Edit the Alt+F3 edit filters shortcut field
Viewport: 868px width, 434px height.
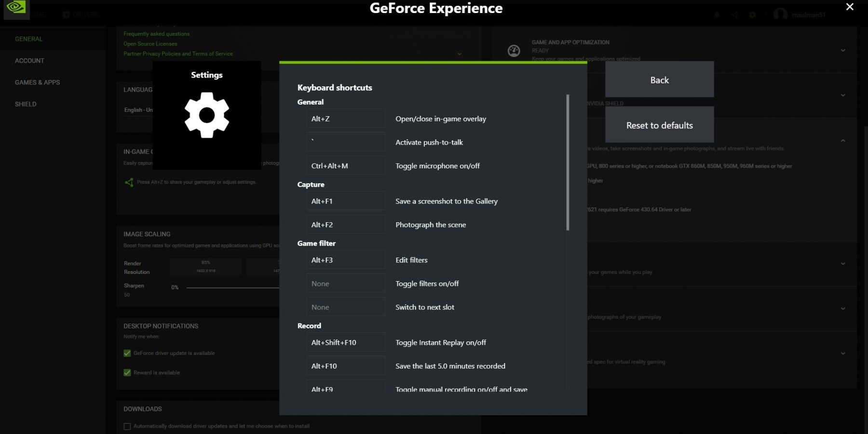pos(346,260)
